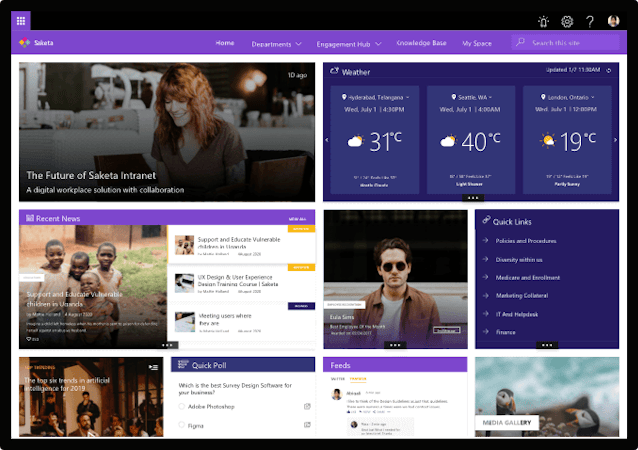Open the Marketing Collateral link
This screenshot has width=638, height=450.
[x=522, y=295]
